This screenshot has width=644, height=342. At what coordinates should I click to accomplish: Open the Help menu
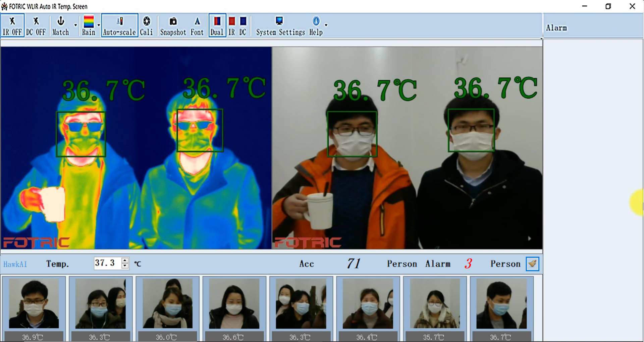pos(316,26)
